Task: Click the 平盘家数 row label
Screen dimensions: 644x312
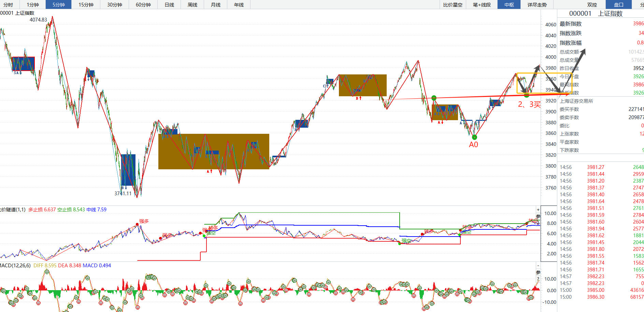Action: [x=569, y=142]
